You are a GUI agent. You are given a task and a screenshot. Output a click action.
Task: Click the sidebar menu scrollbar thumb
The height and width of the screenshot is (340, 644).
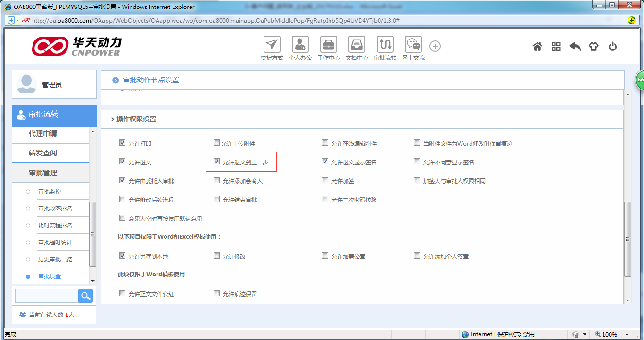point(93,234)
